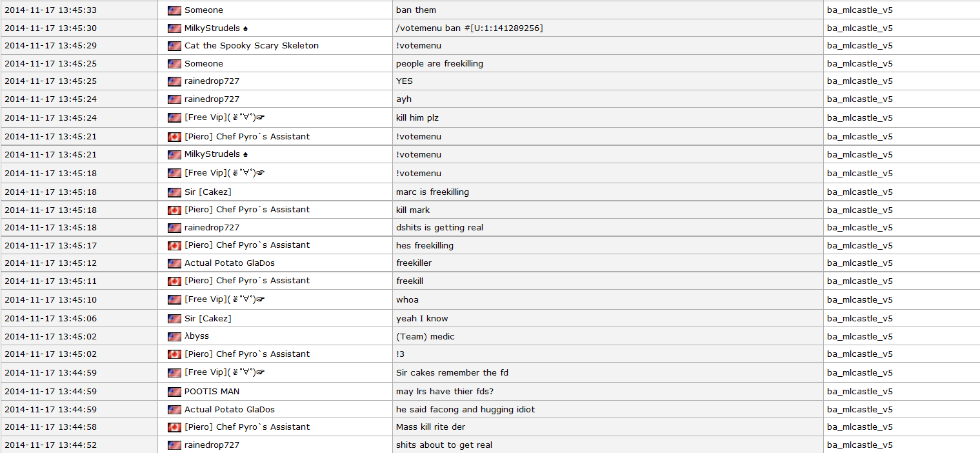Click the map name ba_mlcastle_v5 in the top row
The width and height of the screenshot is (980, 453).
(x=860, y=10)
